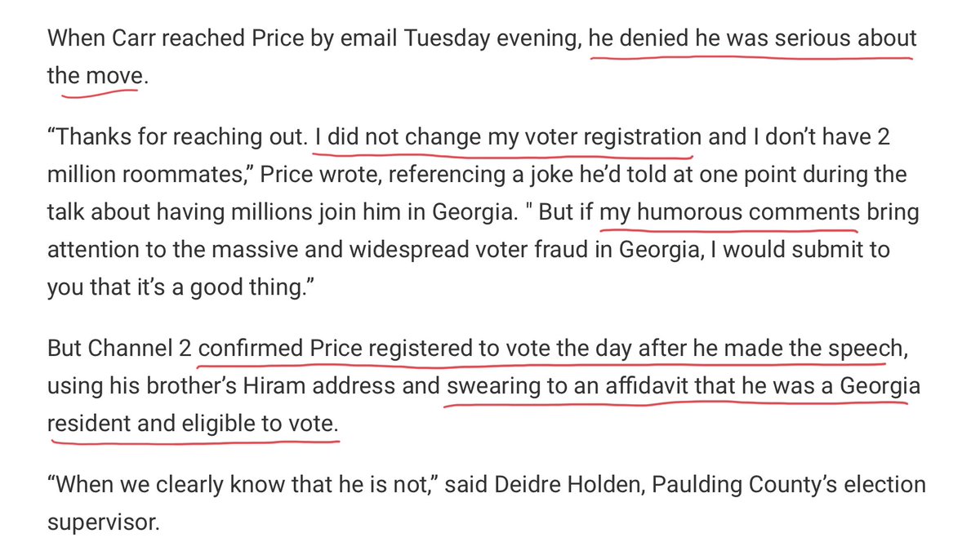
Task: Click the underlined phrase "he denied he was serious about"
Action: click(x=754, y=38)
